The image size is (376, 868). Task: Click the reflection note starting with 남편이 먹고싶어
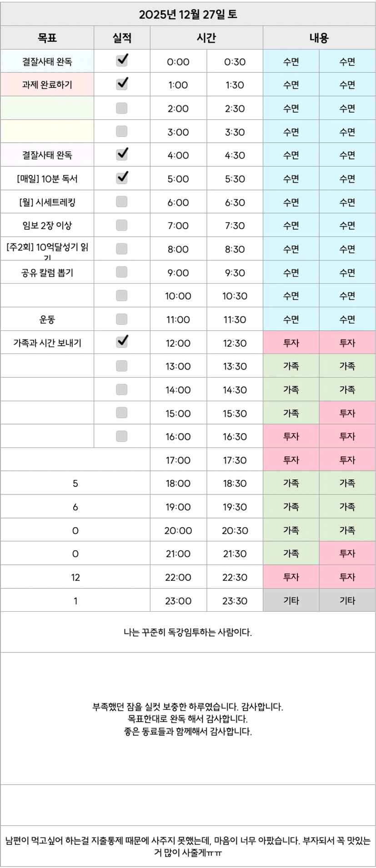[188, 846]
